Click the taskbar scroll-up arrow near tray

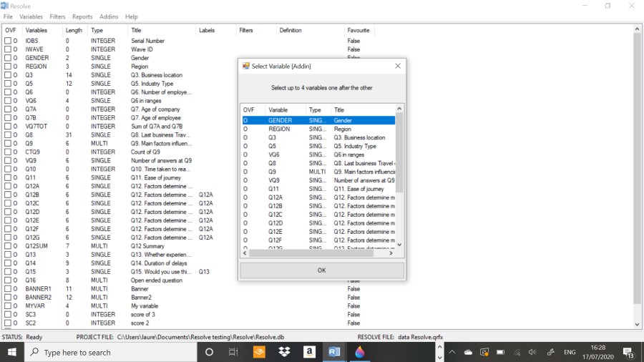pyautogui.click(x=439, y=347)
